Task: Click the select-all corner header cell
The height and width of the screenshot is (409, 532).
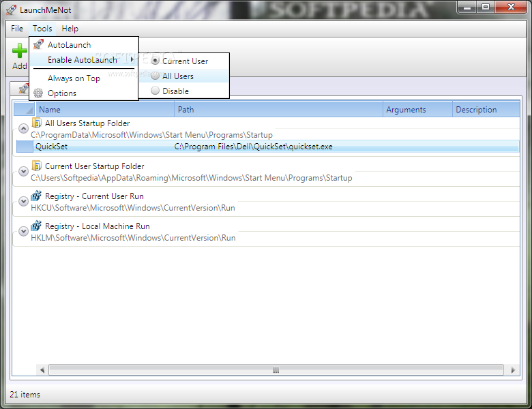Action: (24, 110)
